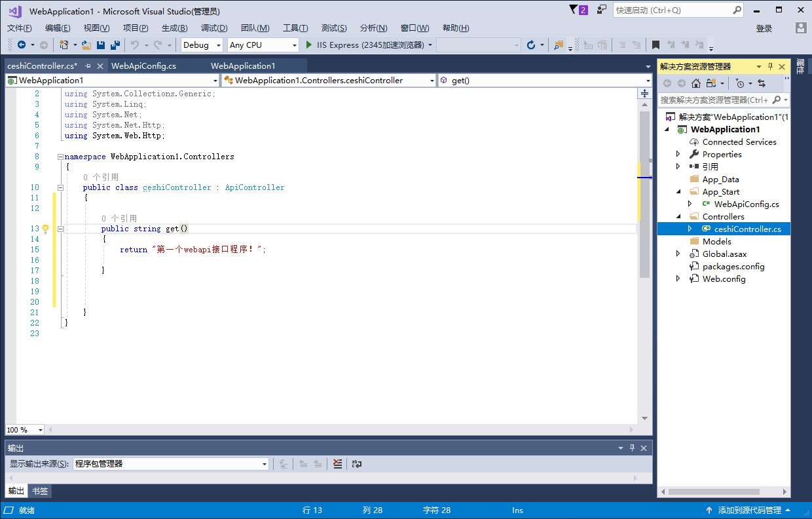Switch to the WebApplication1 editor tab
This screenshot has height=519, width=812.
243,66
